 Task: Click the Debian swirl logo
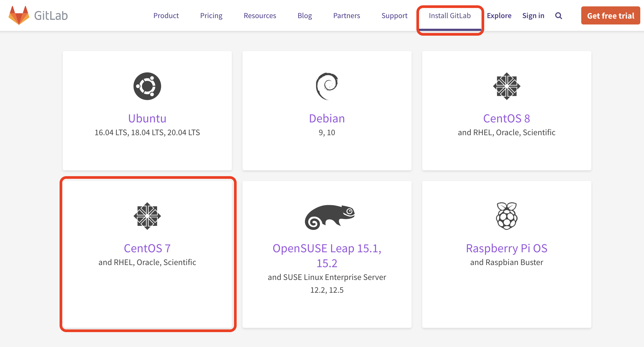[x=327, y=86]
